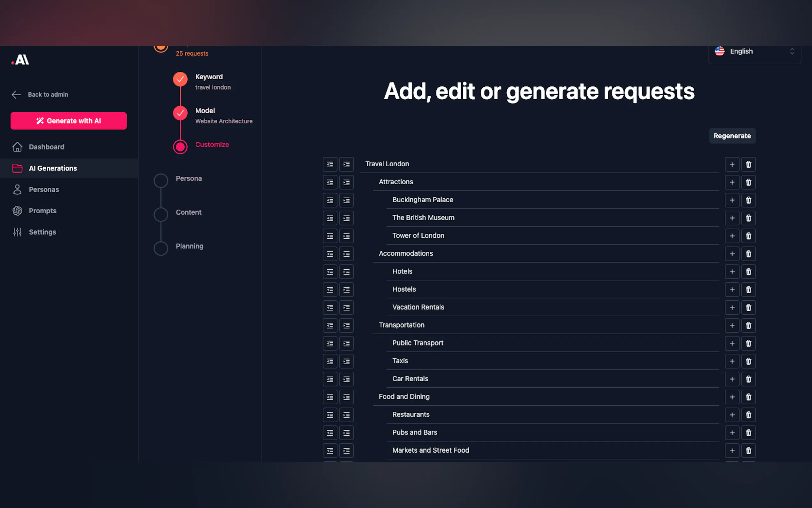Click the Regenerate button
812x508 pixels.
pos(732,136)
